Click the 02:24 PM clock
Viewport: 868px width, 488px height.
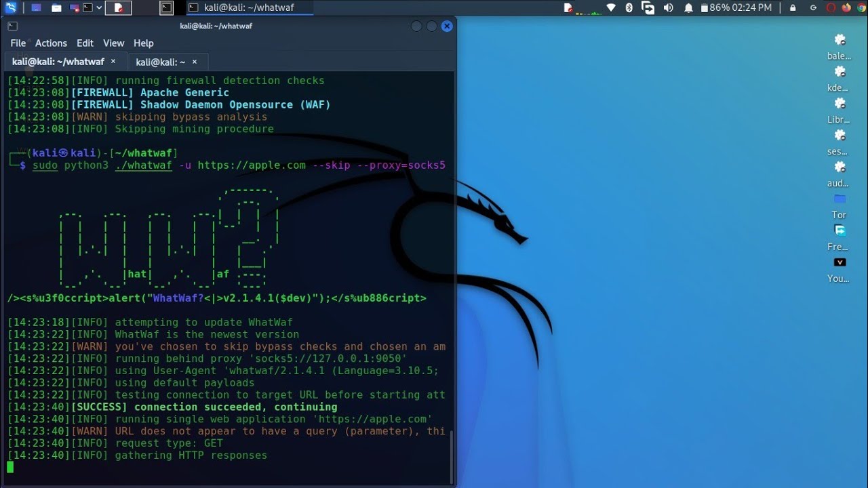point(752,7)
